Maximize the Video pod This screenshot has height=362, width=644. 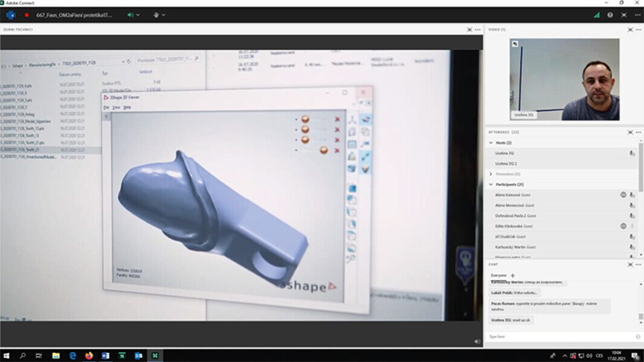[630, 30]
